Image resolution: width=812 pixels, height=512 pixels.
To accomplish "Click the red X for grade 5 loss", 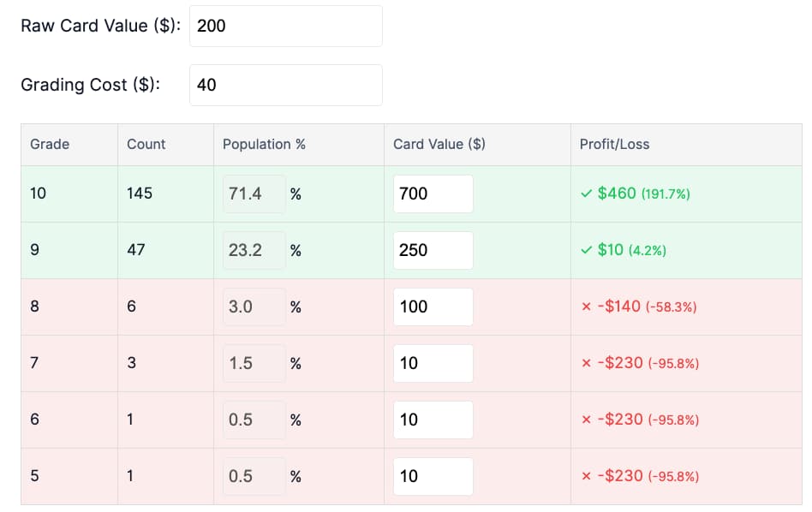I will 585,476.
